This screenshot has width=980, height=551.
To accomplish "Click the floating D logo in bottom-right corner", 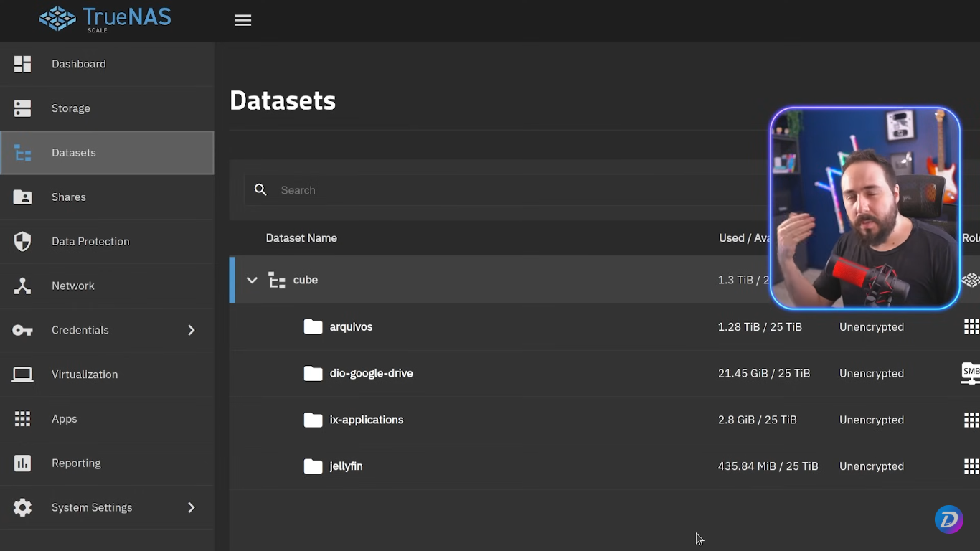I will pyautogui.click(x=948, y=519).
